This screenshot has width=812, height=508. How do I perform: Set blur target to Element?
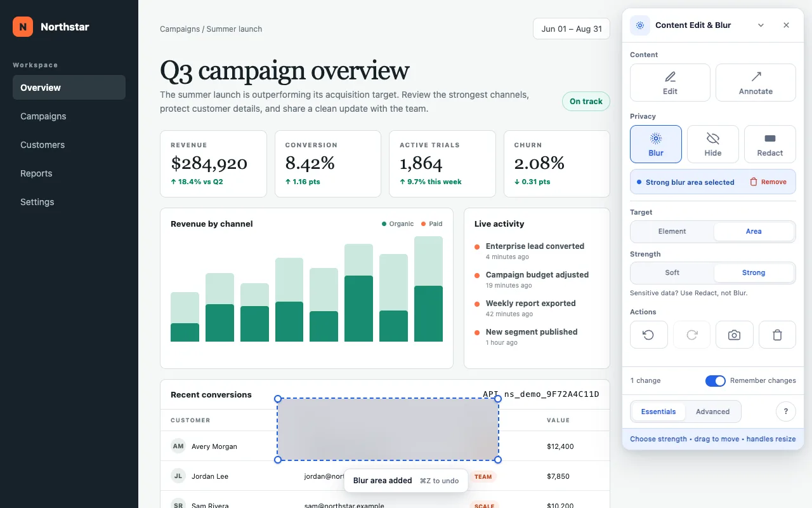pyautogui.click(x=672, y=231)
